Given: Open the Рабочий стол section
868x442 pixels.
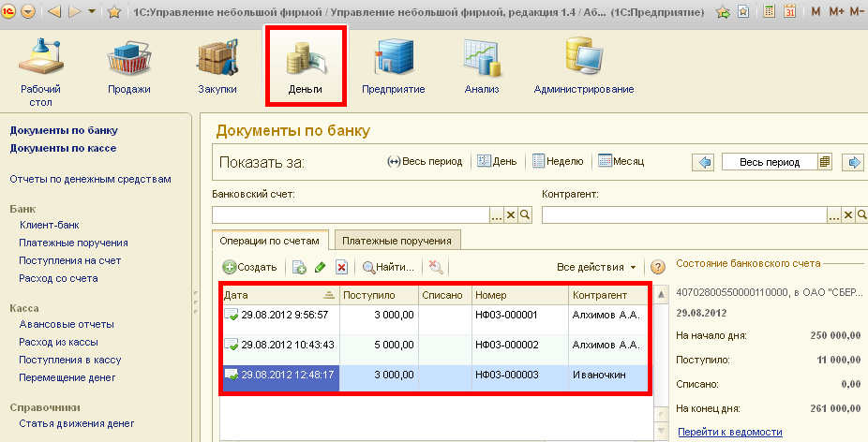Looking at the screenshot, I should coord(40,71).
